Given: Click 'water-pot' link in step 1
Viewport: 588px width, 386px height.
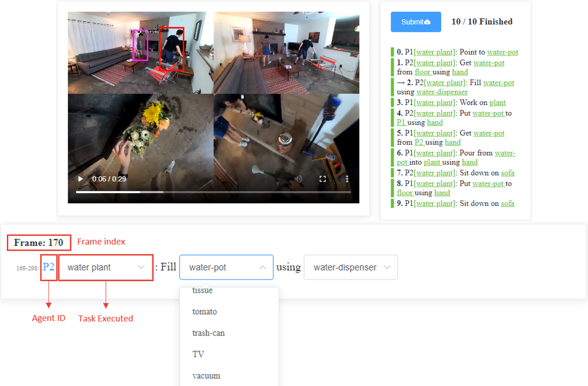Looking at the screenshot, I should 489,63.
